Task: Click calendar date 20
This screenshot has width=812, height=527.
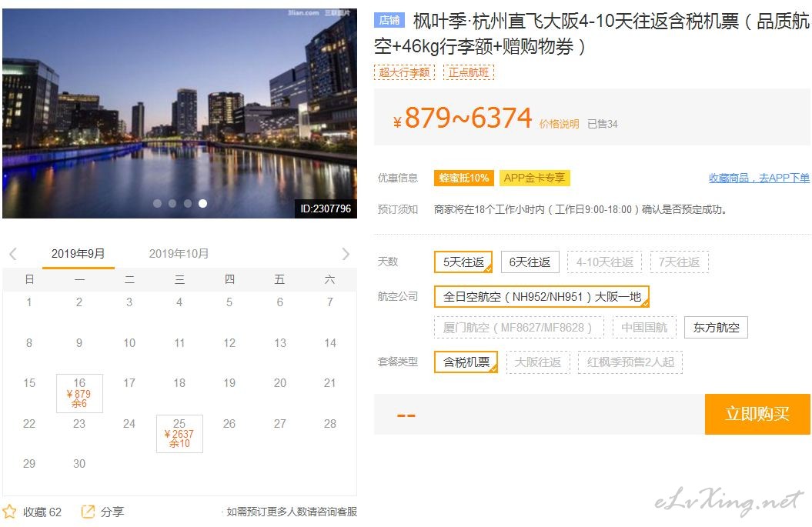Action: click(x=279, y=383)
